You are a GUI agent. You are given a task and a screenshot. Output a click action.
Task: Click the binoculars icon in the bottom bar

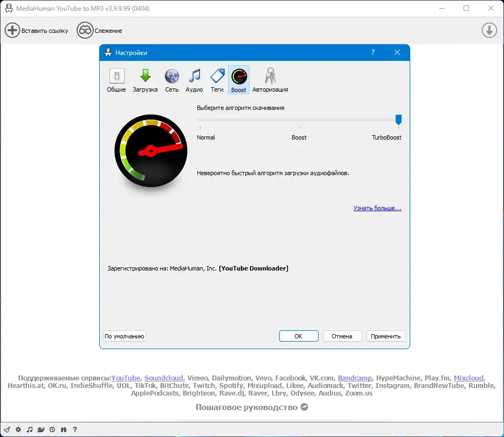click(x=64, y=429)
